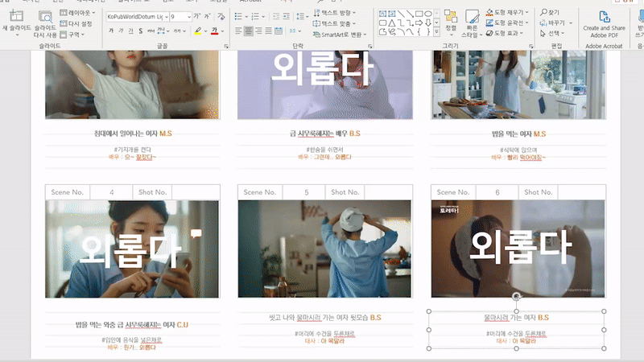This screenshot has width=644, height=362.
Task: Select the arrow line shape
Action: point(410,14)
